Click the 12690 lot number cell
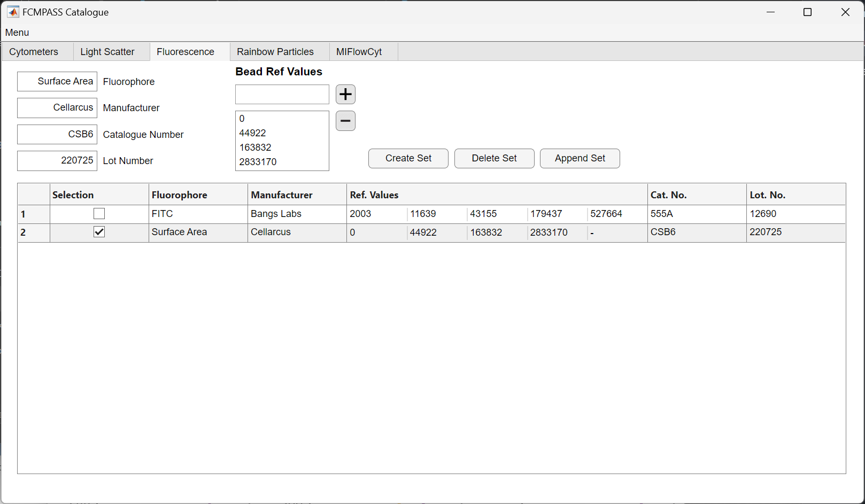The height and width of the screenshot is (504, 865). [796, 214]
